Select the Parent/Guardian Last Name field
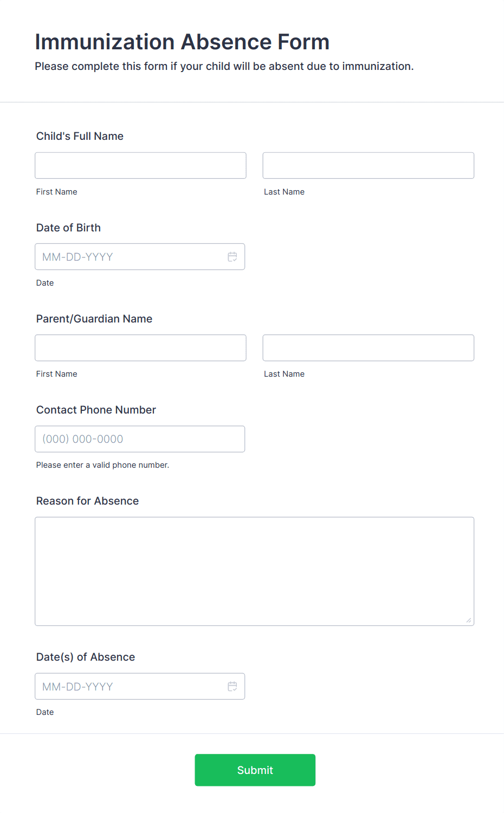The height and width of the screenshot is (813, 504). (367, 347)
